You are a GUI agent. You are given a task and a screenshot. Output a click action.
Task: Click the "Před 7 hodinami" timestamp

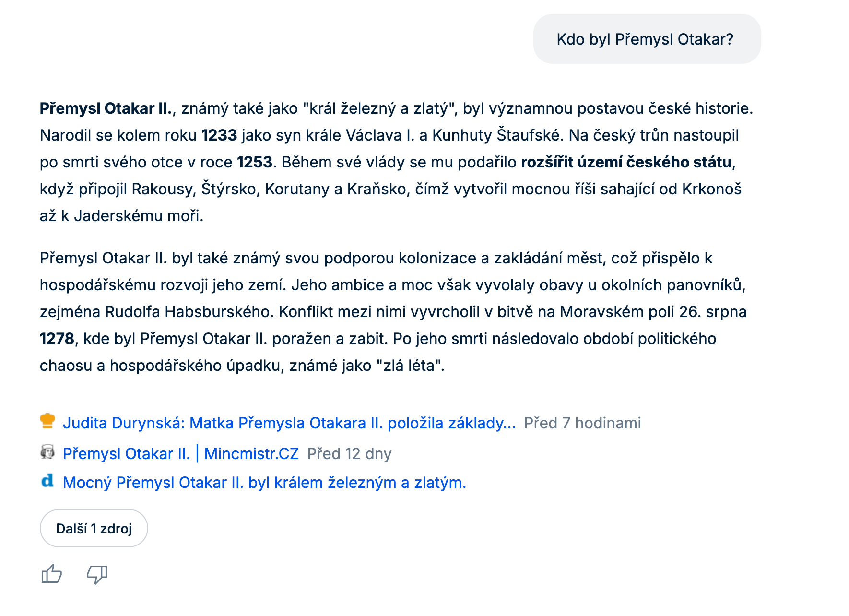click(x=582, y=423)
